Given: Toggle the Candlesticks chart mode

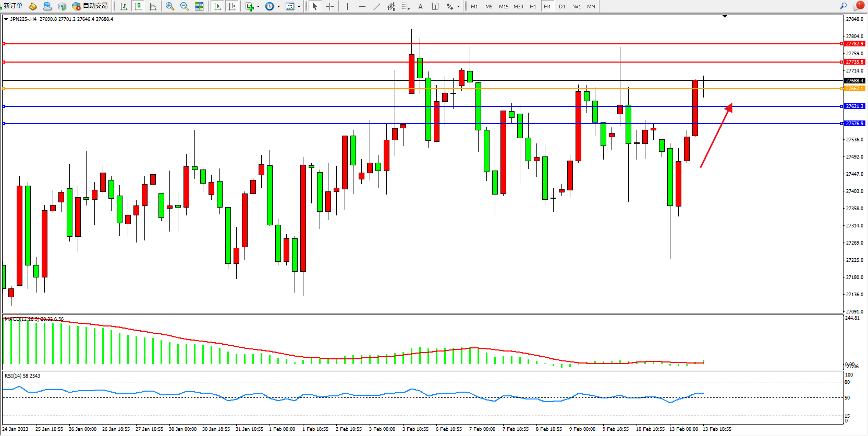Looking at the screenshot, I should [x=138, y=6].
